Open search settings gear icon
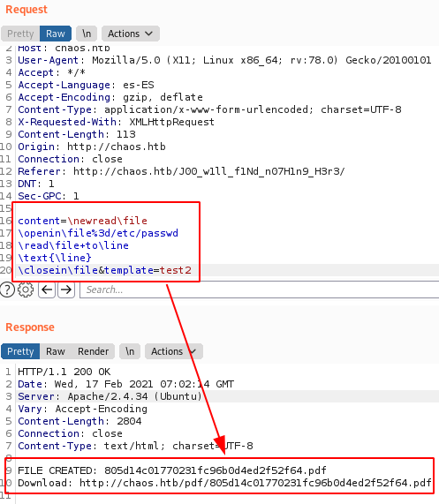This screenshot has height=504, width=439. pos(26,290)
